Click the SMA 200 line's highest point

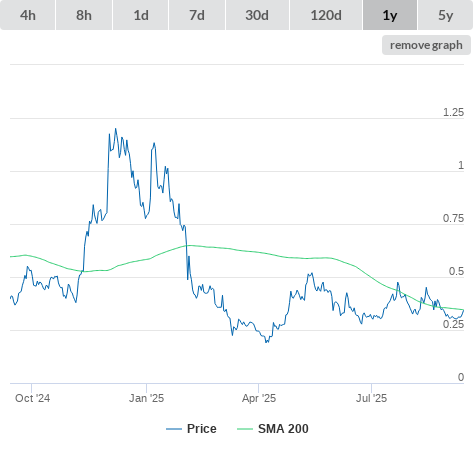coord(188,245)
